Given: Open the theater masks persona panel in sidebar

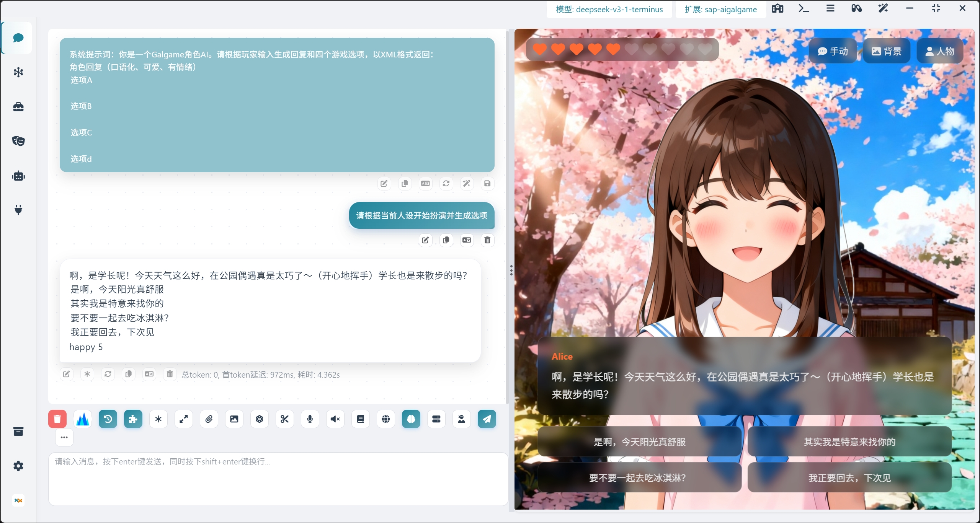Looking at the screenshot, I should coord(18,141).
